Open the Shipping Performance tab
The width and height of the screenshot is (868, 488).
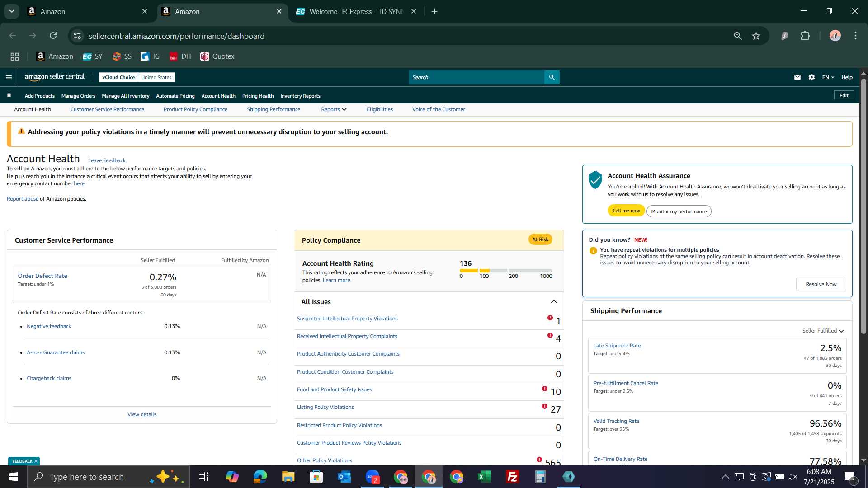274,109
